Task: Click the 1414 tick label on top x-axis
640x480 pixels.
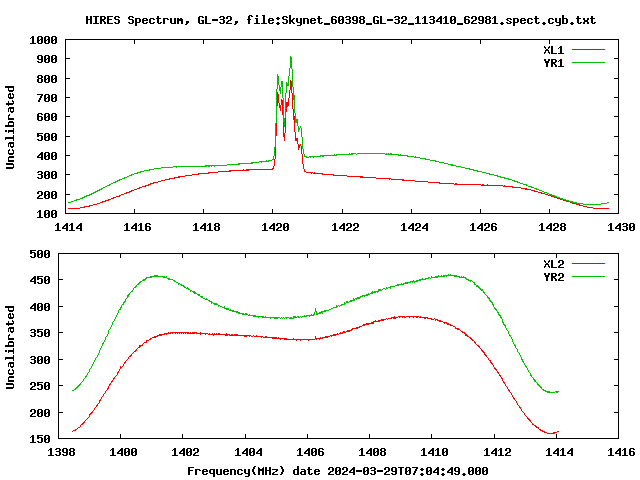Action: 68,227
